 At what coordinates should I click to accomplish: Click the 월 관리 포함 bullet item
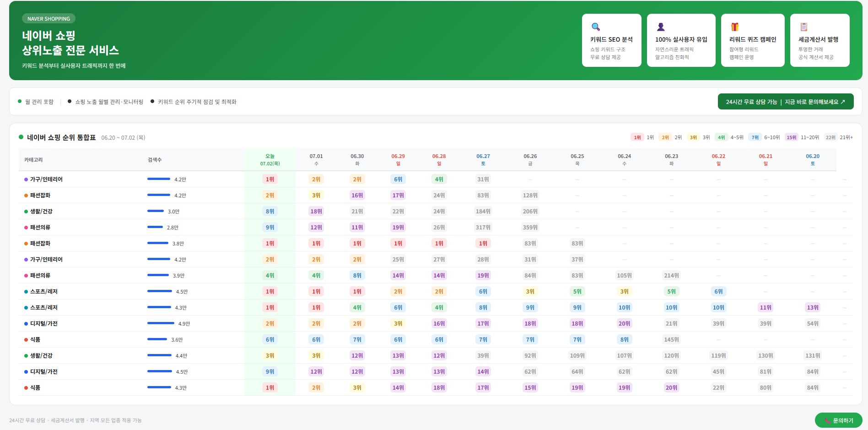pyautogui.click(x=36, y=102)
